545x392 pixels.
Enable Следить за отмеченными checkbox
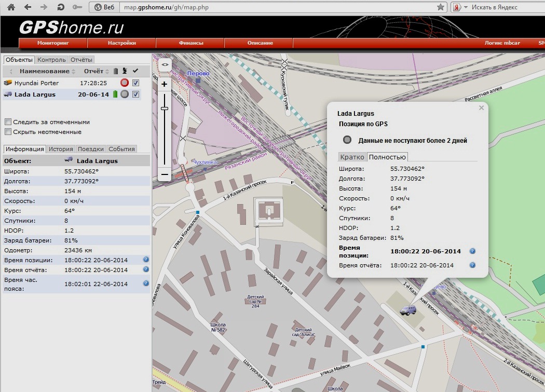[x=8, y=122]
